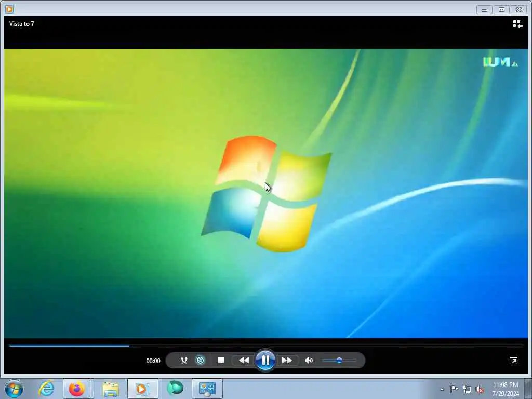This screenshot has width=532, height=399.
Task: Stop the video playback
Action: (x=221, y=361)
